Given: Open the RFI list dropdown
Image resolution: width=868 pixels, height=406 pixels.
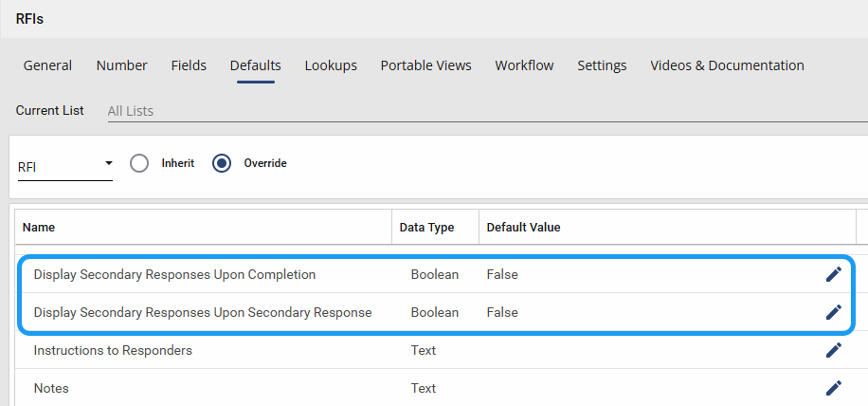Looking at the screenshot, I should [x=64, y=168].
